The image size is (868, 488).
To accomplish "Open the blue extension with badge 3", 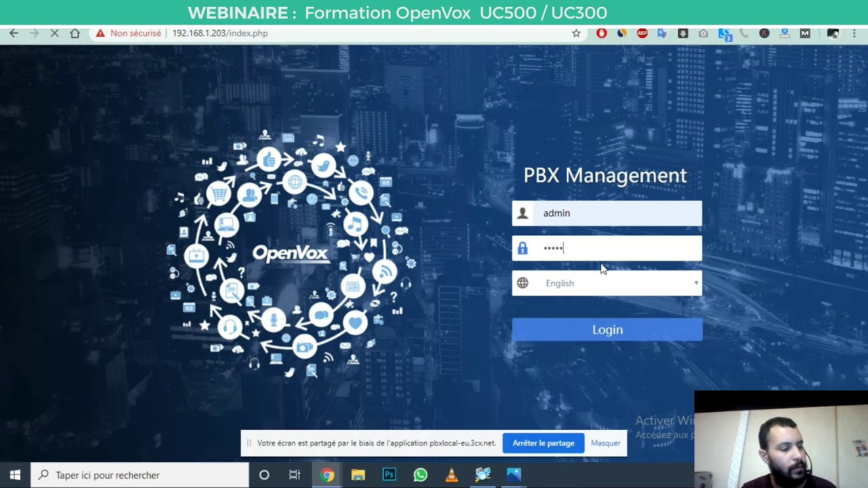I will tap(724, 34).
